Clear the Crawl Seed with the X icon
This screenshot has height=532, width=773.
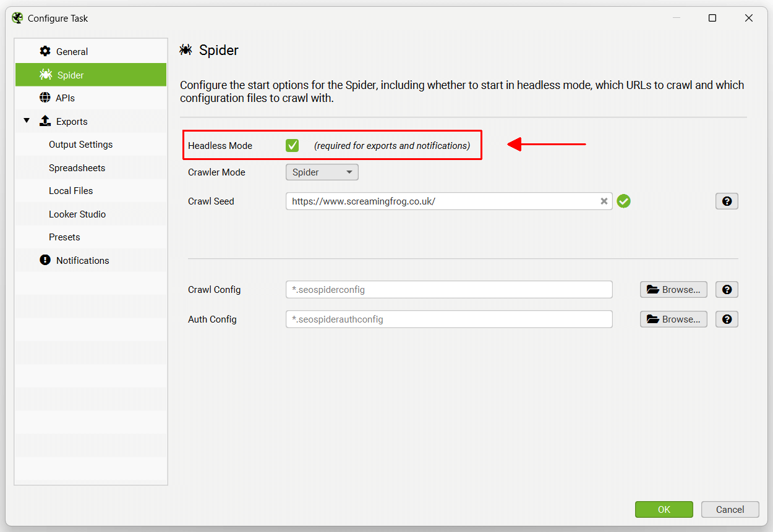coord(604,201)
